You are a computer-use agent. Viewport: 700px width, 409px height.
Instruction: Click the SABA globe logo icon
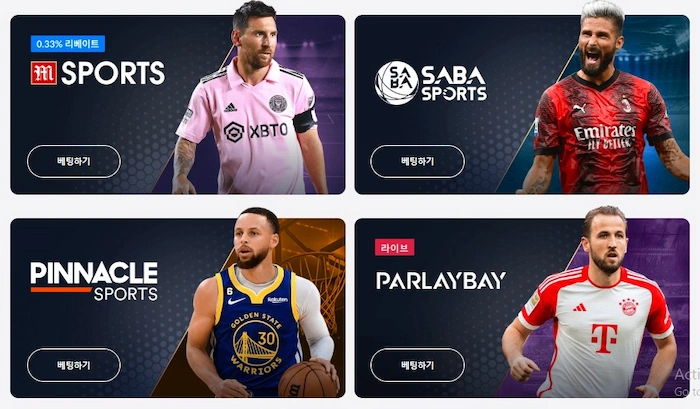pyautogui.click(x=396, y=83)
